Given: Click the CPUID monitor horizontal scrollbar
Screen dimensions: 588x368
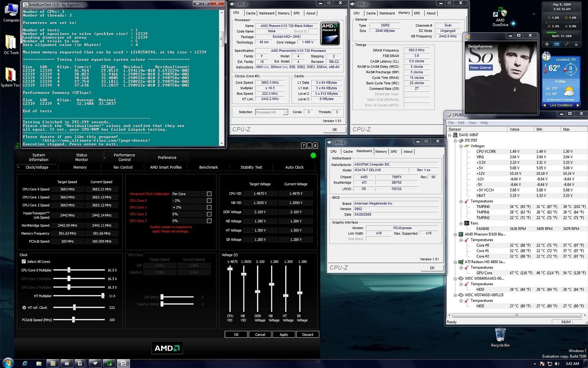Looking at the screenshot, I should tap(517, 315).
